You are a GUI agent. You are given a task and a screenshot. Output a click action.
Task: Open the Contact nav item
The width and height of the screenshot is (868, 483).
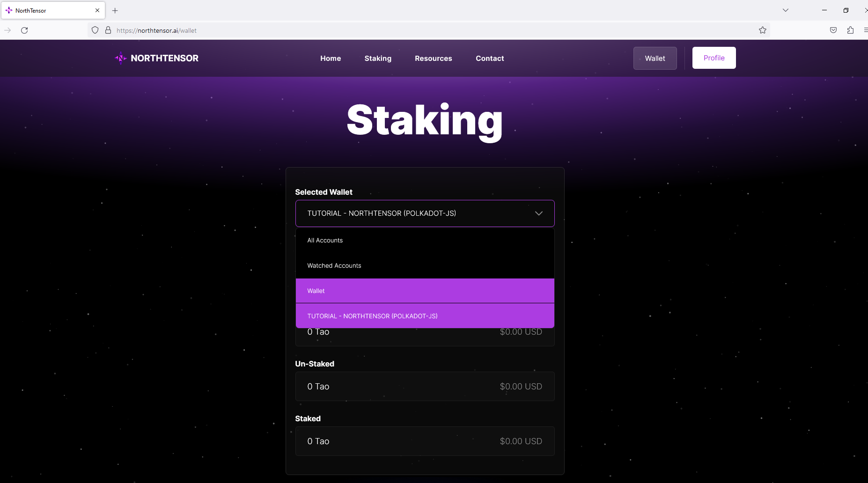coord(490,59)
